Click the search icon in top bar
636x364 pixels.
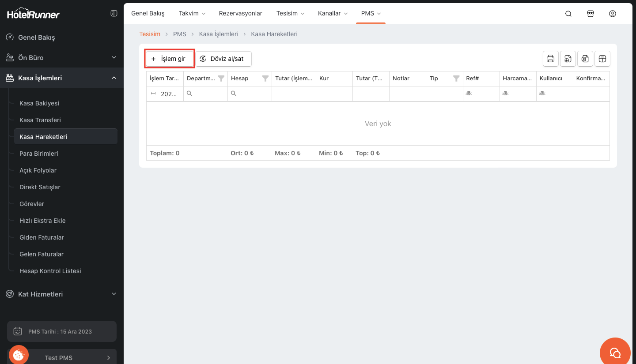568,14
